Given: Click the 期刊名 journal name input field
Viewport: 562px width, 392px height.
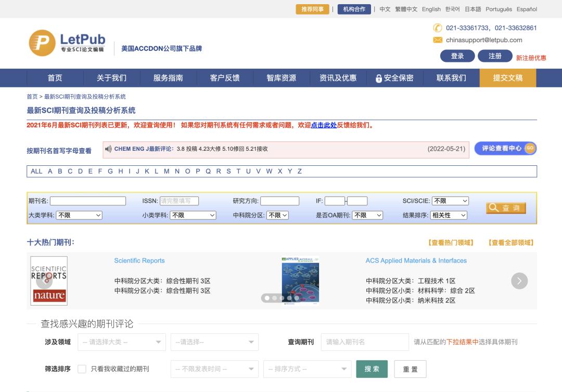Looking at the screenshot, I should [x=87, y=201].
